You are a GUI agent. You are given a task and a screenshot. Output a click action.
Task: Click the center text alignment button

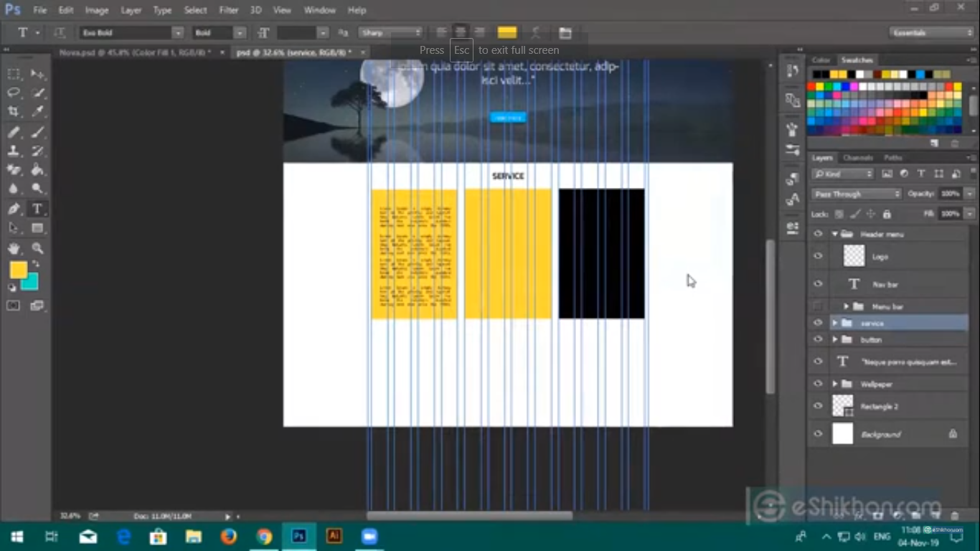click(x=459, y=32)
